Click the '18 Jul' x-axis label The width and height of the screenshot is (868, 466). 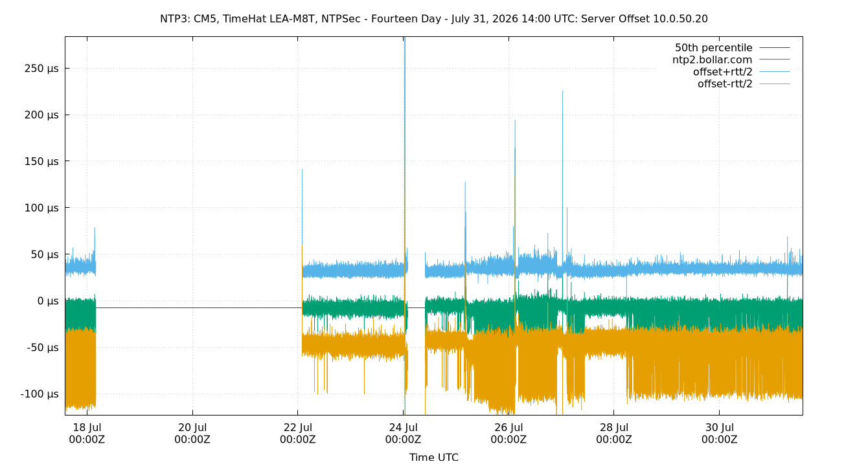tap(87, 427)
